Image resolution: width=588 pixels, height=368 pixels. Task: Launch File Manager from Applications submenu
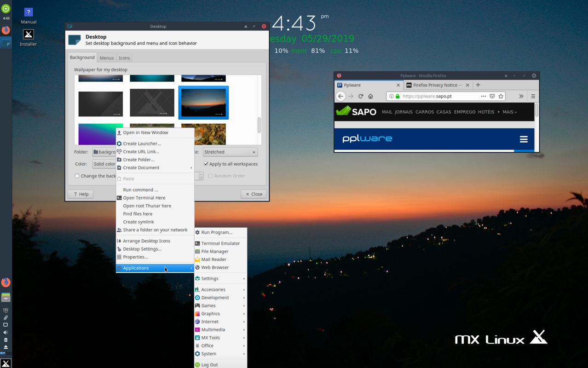coord(215,251)
